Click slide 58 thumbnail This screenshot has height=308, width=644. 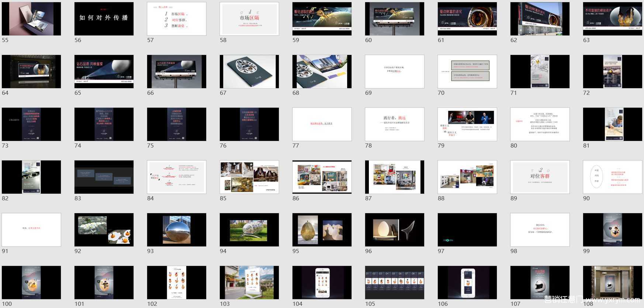pos(249,19)
